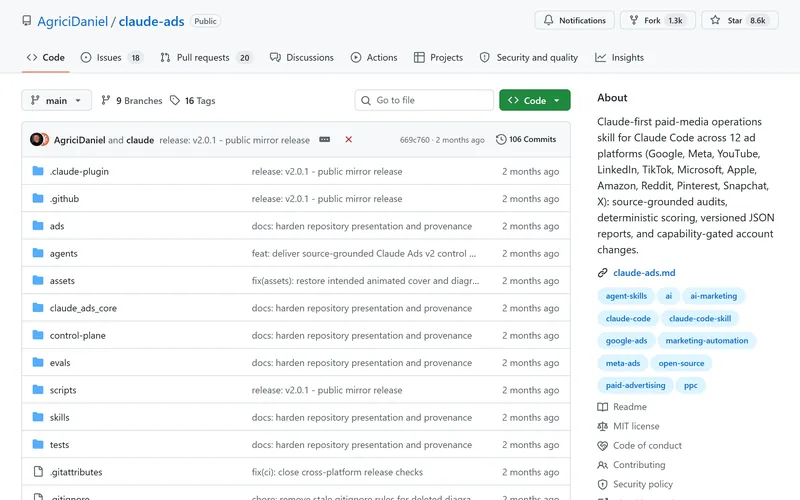Click the Go to file search field
800x500 pixels.
(424, 100)
